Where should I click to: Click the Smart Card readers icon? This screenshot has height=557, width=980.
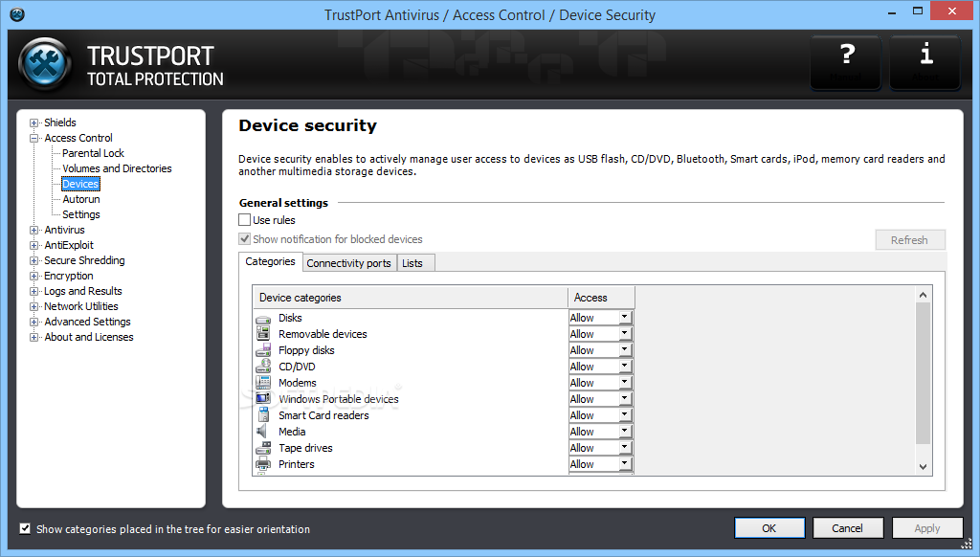pos(263,415)
